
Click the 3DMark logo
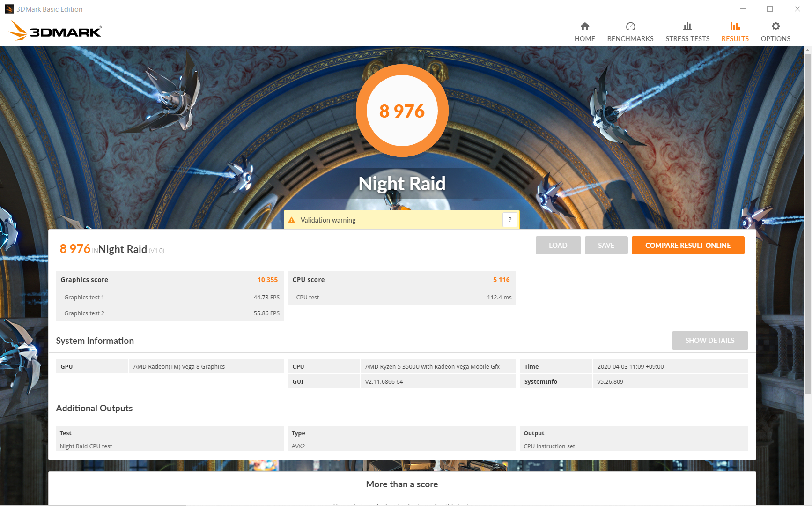[55, 31]
